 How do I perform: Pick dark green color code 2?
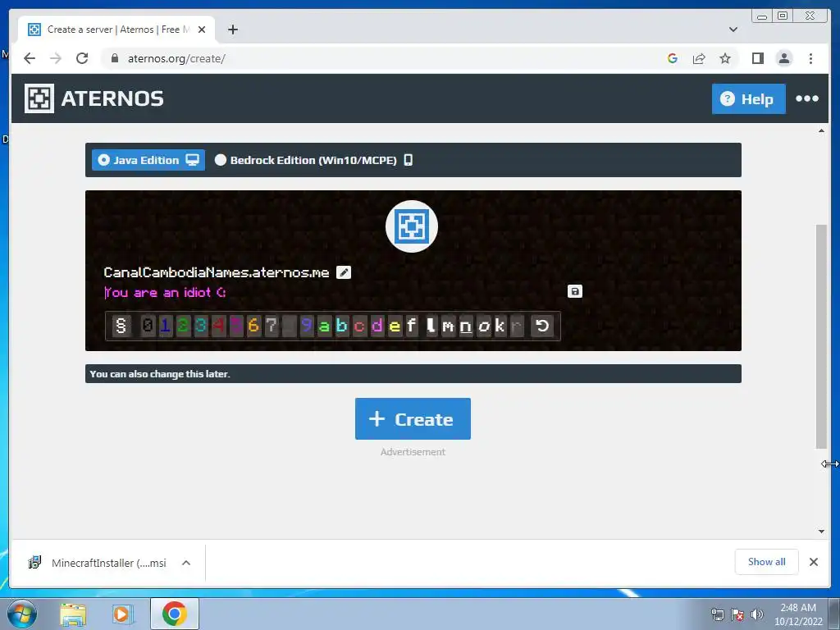(x=183, y=326)
